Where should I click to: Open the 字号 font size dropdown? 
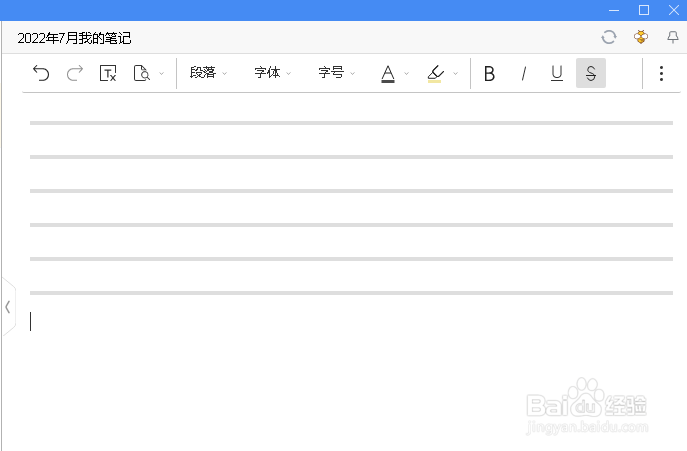pos(336,73)
